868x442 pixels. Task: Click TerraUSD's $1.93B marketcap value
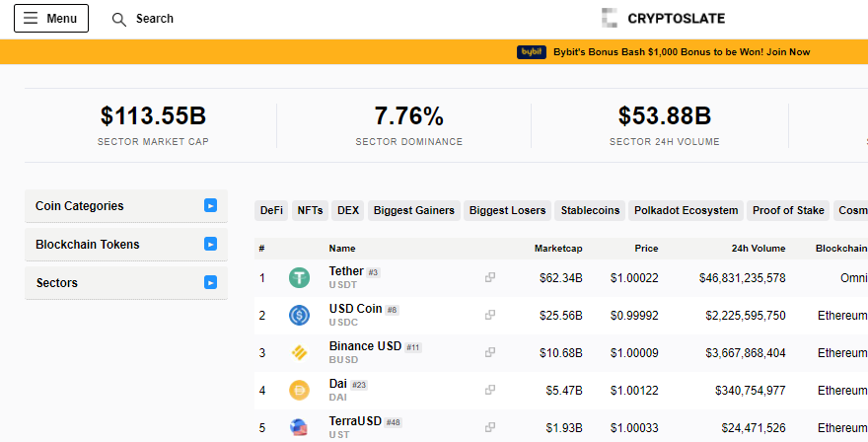point(564,428)
